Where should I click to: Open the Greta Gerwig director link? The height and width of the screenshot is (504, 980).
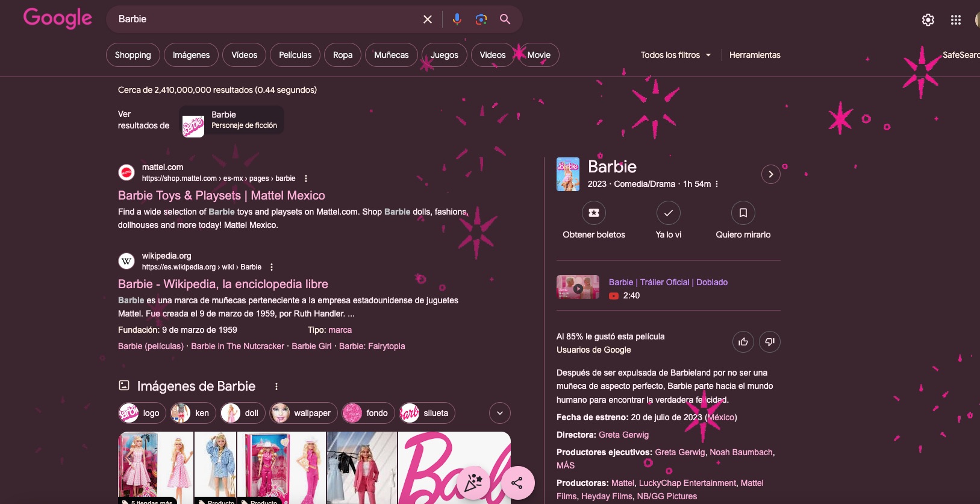tap(623, 435)
